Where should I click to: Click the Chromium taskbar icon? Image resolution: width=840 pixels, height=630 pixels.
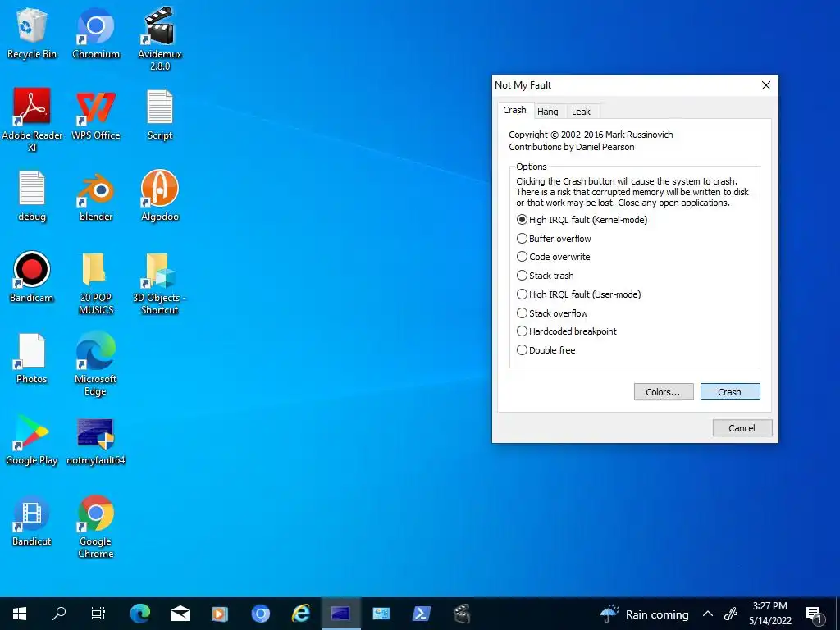(x=261, y=614)
